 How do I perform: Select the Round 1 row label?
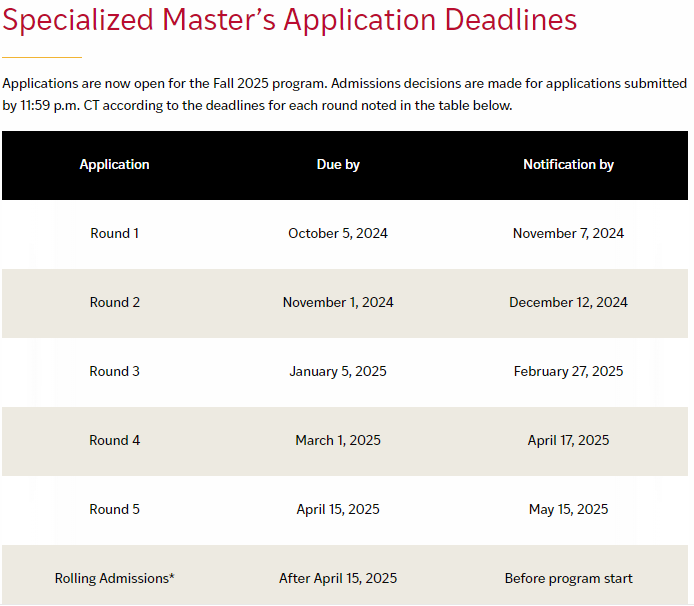pos(115,233)
